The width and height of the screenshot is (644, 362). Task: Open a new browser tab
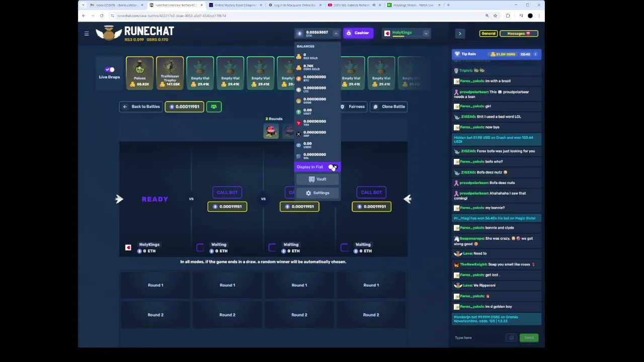(x=448, y=5)
